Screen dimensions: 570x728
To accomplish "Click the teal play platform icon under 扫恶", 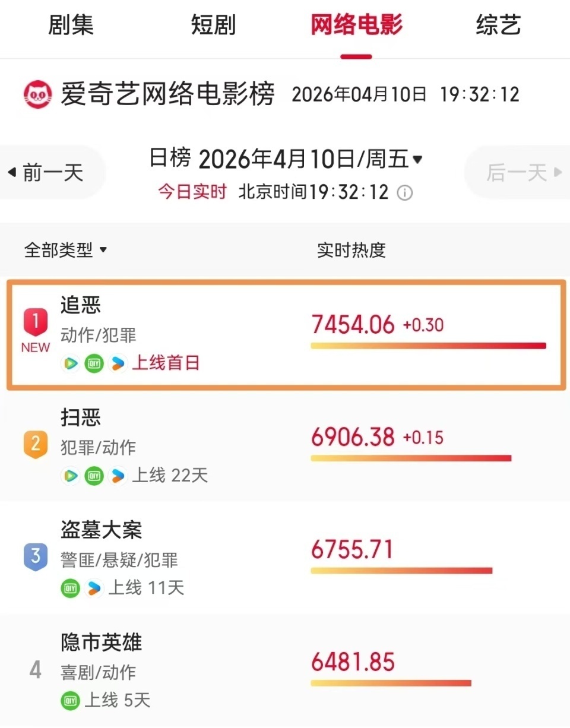I will [70, 476].
